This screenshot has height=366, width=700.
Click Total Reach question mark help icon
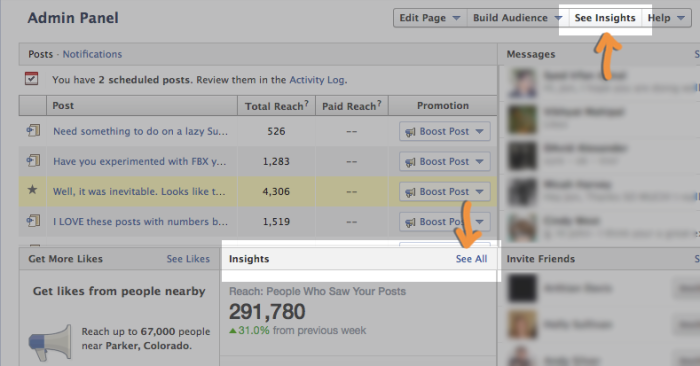click(307, 104)
